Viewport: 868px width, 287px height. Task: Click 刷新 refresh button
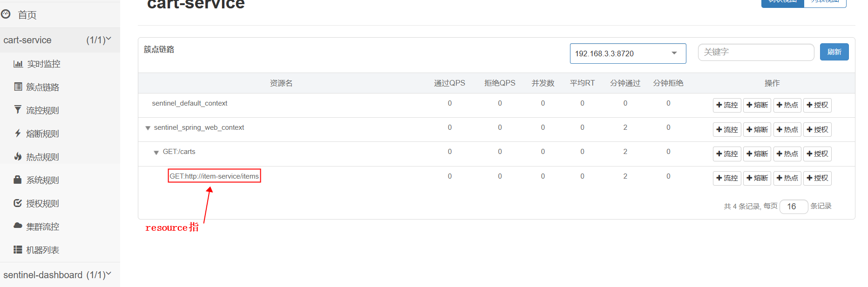834,52
